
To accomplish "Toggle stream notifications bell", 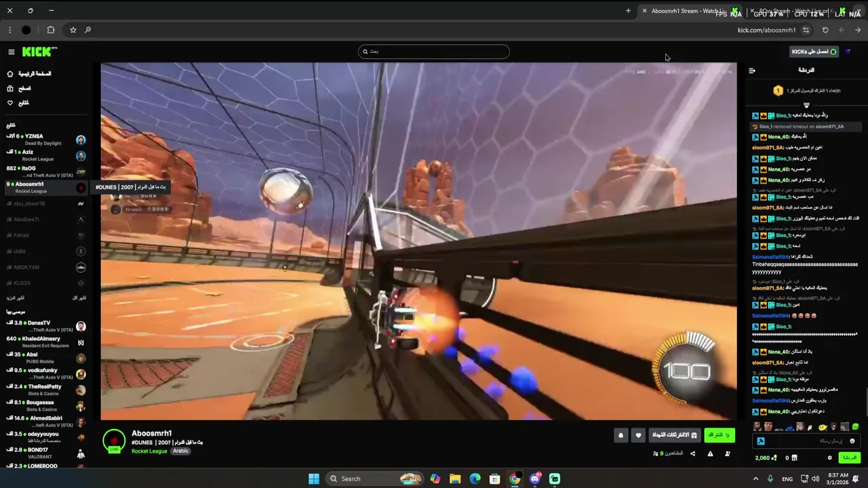I will (620, 436).
